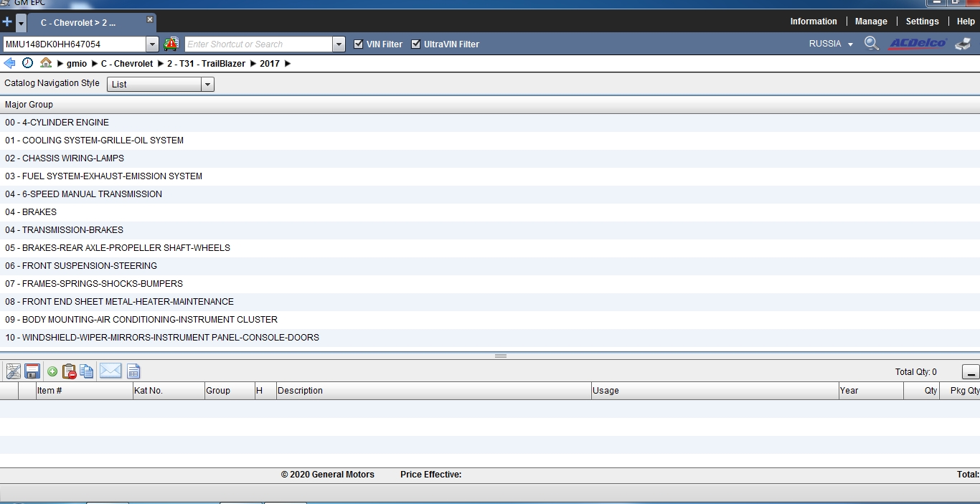The height and width of the screenshot is (504, 980).
Task: Copy the list with copy documents icon
Action: [x=87, y=371]
